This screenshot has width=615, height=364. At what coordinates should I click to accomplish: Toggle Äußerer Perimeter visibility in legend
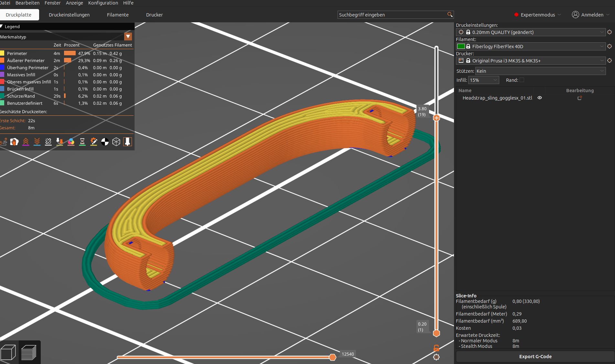click(26, 60)
